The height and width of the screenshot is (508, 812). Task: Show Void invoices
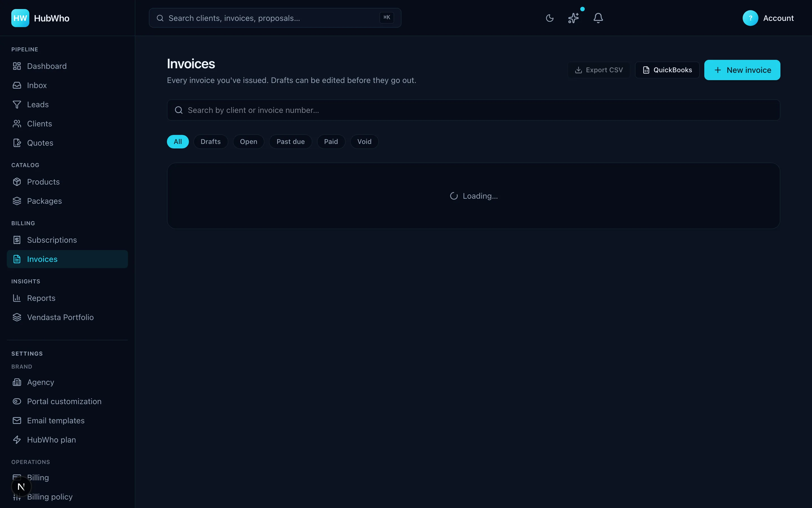(364, 142)
